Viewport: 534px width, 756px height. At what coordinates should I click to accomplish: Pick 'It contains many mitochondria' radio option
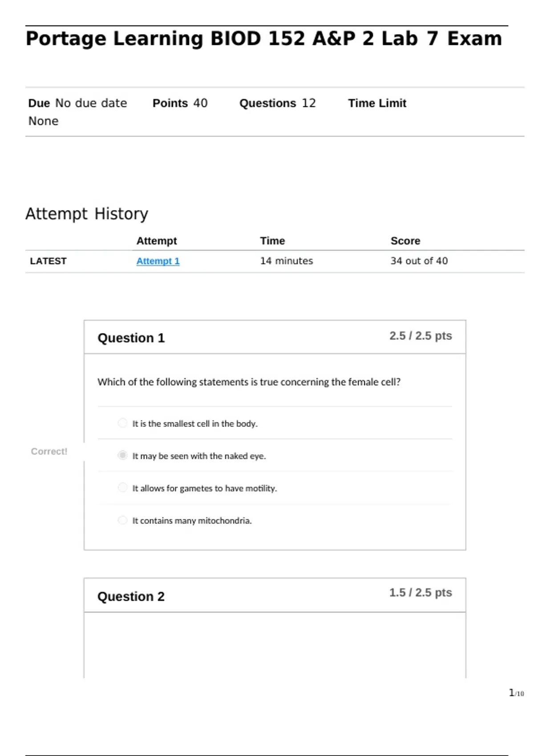(122, 520)
